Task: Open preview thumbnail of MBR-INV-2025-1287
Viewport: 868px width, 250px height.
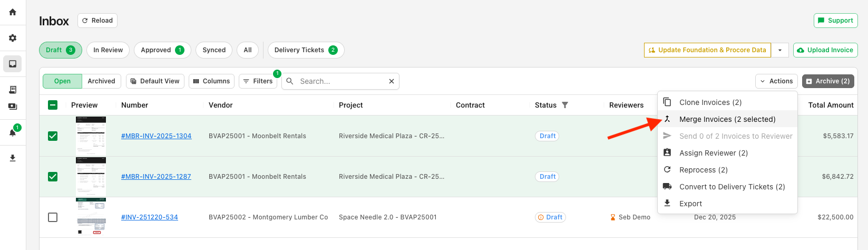Action: (x=91, y=177)
